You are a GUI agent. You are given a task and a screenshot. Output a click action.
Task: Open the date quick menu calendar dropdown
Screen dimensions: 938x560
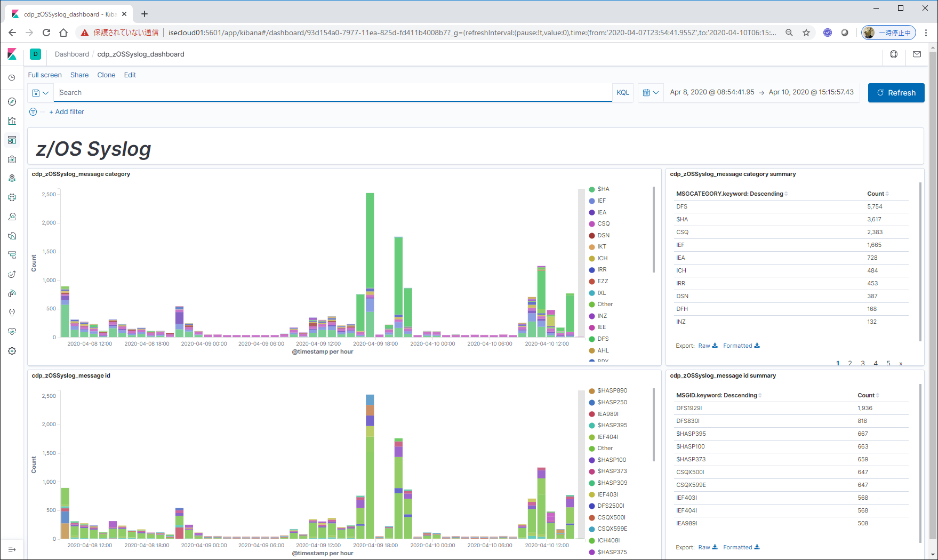651,93
